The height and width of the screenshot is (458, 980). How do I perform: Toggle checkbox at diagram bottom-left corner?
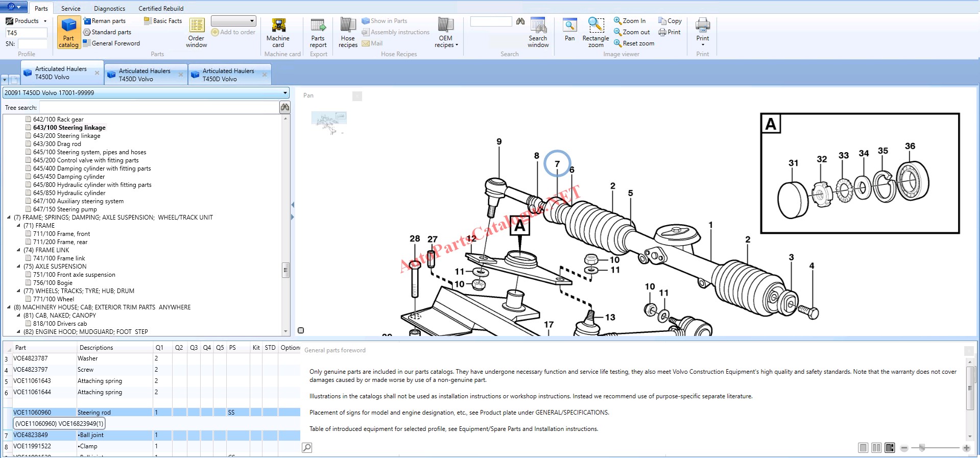click(301, 330)
